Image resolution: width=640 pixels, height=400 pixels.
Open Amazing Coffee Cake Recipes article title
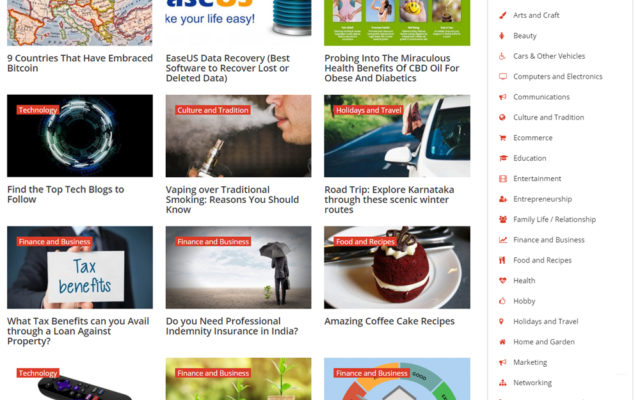pyautogui.click(x=389, y=321)
